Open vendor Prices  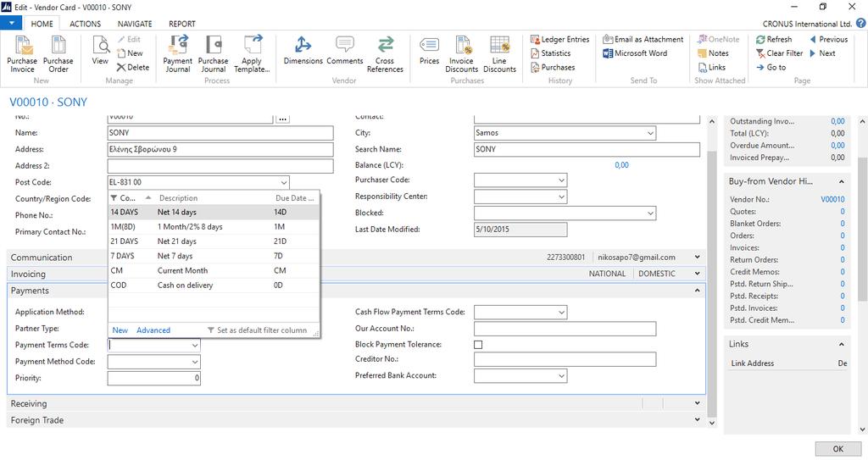pyautogui.click(x=429, y=50)
